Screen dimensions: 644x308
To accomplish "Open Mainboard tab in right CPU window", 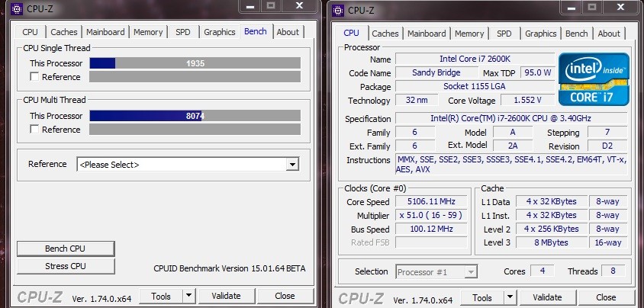I will pos(427,34).
